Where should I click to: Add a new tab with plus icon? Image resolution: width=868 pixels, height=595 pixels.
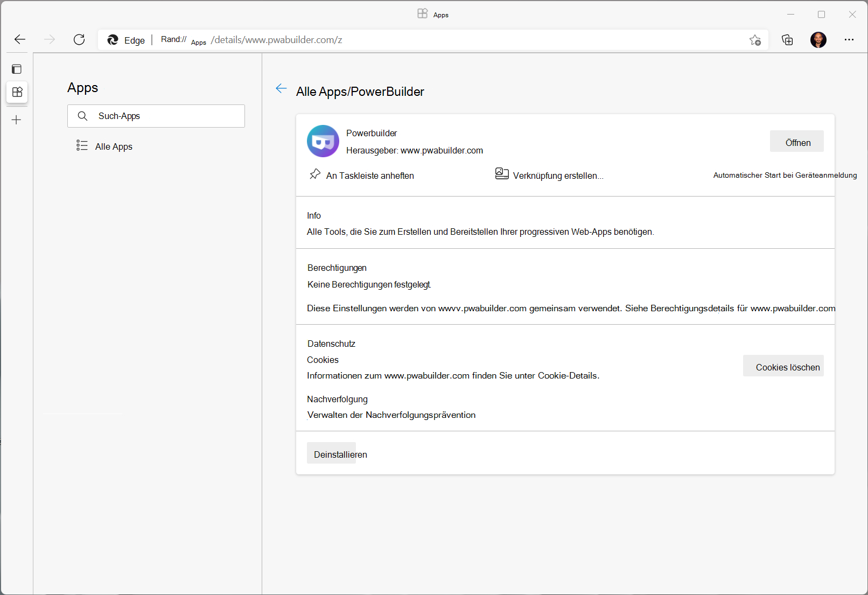click(17, 120)
